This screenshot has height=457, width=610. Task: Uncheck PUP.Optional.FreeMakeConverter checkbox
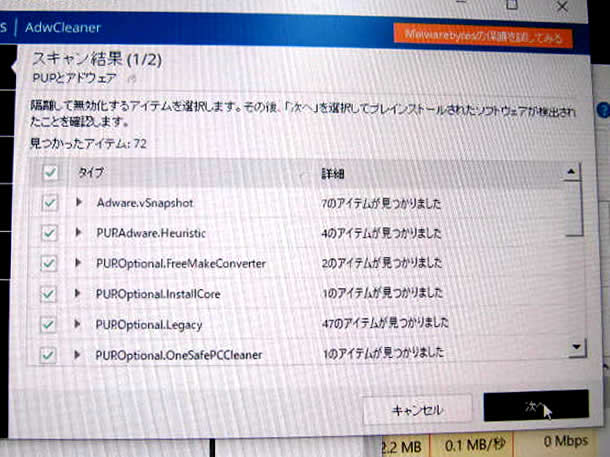pyautogui.click(x=49, y=264)
